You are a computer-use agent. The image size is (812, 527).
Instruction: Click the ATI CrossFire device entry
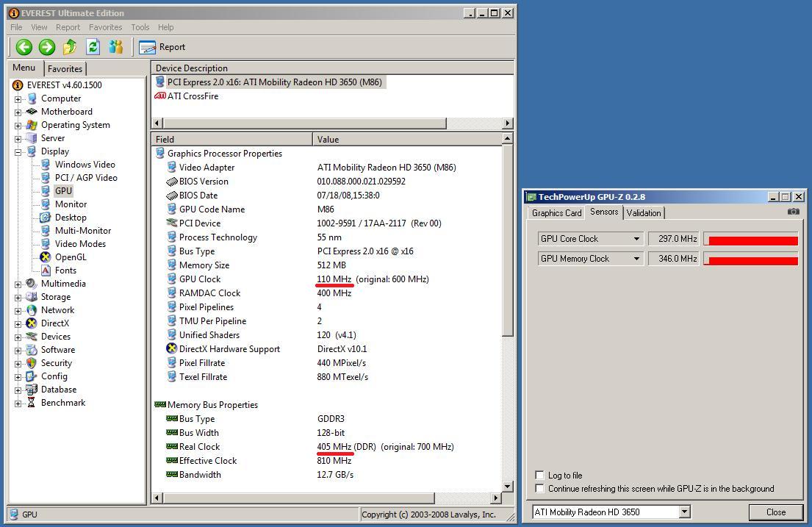(x=193, y=96)
